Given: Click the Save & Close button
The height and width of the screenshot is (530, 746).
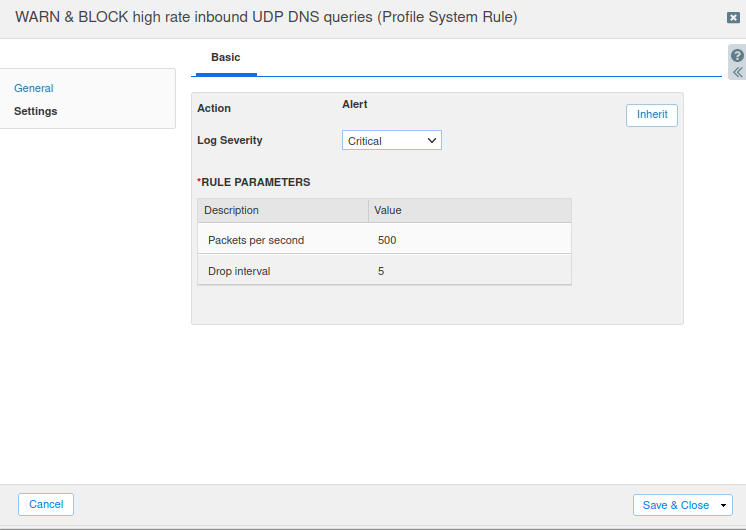Looking at the screenshot, I should pos(675,505).
